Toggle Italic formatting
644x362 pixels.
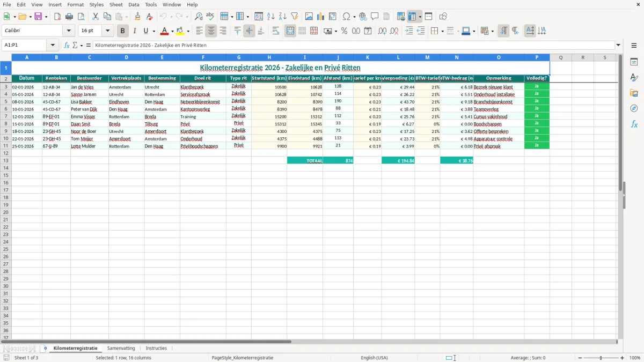pos(135,31)
